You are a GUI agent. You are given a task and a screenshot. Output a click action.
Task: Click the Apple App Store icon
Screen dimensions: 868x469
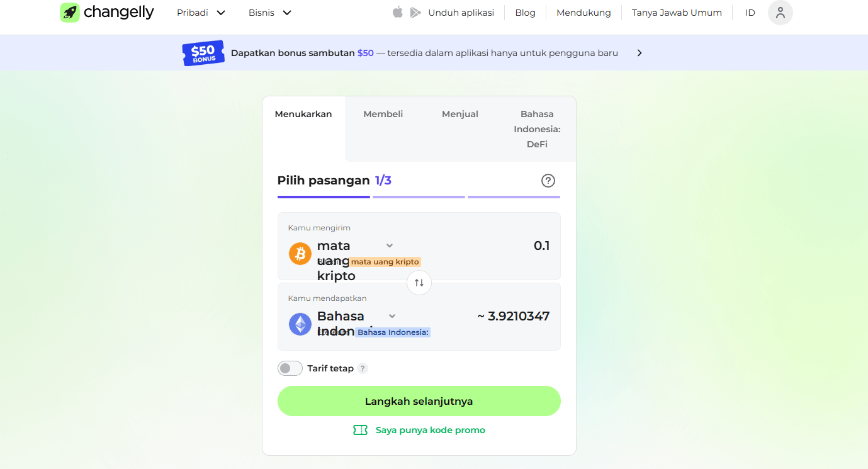click(397, 13)
